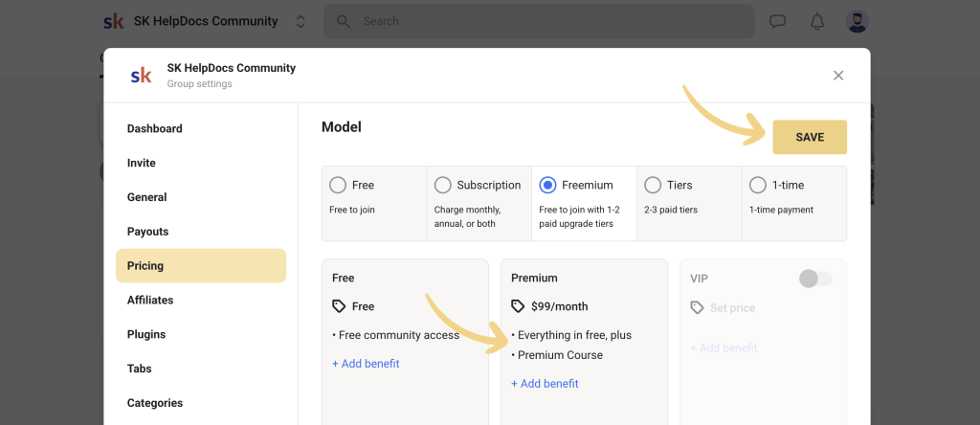Select the 1-time payment model
980x425 pixels.
pos(758,185)
